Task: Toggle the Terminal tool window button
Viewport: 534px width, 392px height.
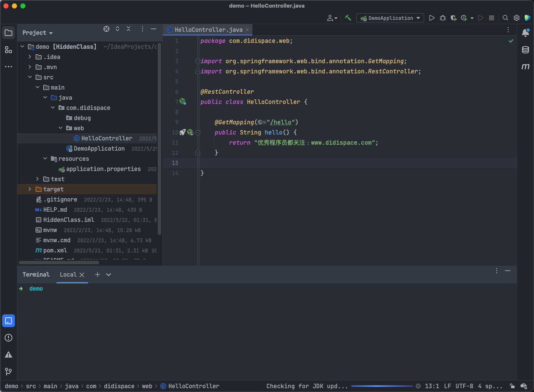Action: 8,321
